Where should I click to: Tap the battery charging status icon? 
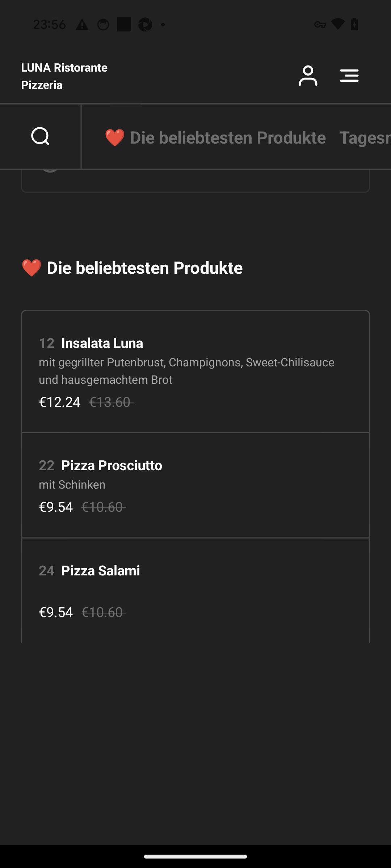(355, 24)
